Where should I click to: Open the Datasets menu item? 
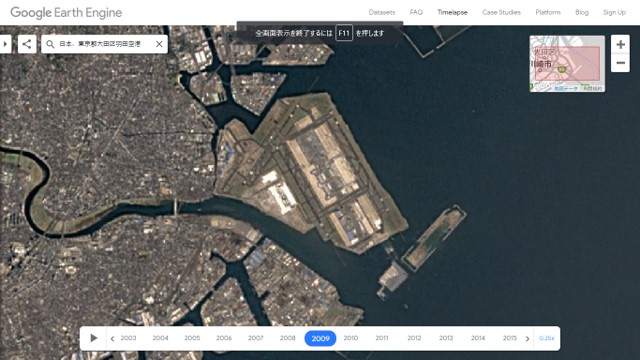point(382,12)
